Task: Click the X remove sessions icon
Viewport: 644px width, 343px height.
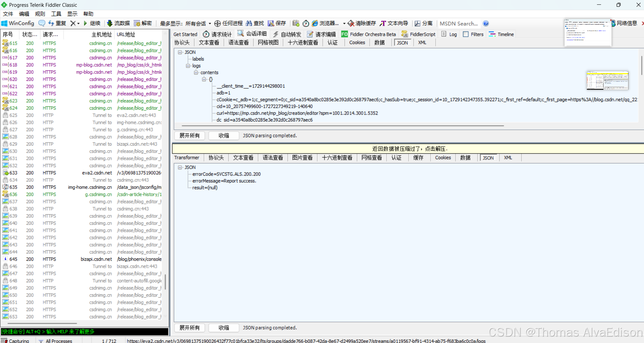Action: (x=73, y=23)
